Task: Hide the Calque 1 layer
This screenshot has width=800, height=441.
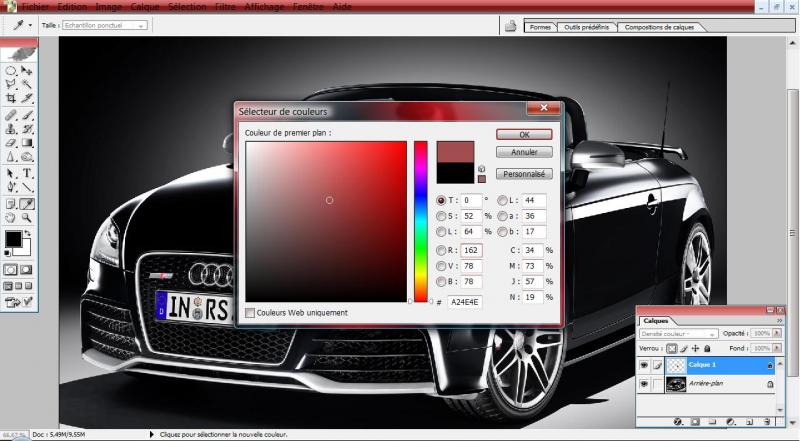Action: (644, 365)
